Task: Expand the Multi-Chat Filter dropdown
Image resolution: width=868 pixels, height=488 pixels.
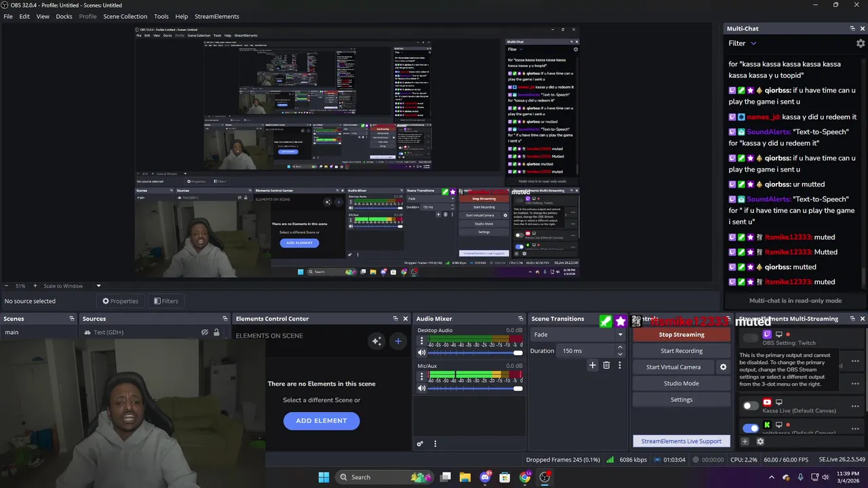Action: point(743,43)
